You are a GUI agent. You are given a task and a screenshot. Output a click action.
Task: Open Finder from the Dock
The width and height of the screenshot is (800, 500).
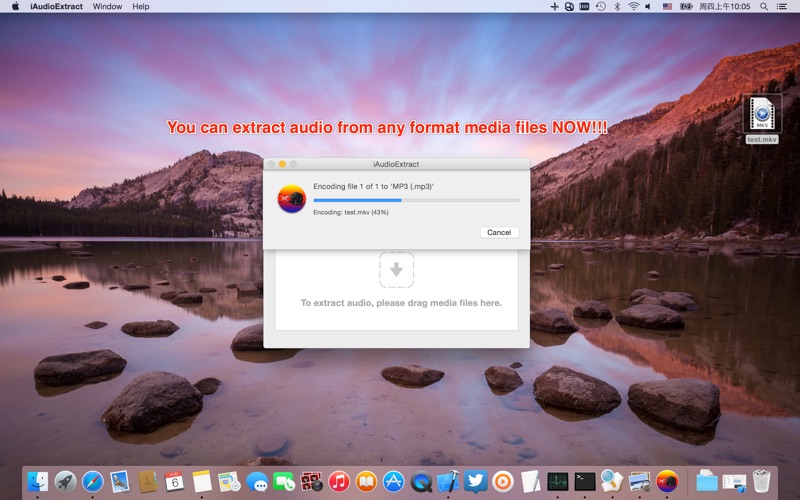tap(38, 481)
